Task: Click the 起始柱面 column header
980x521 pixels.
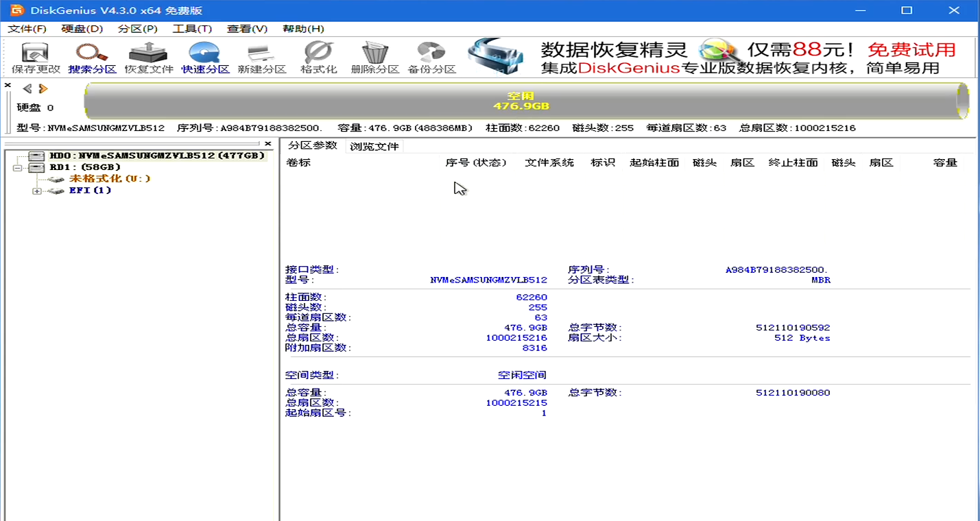Action: pos(654,162)
